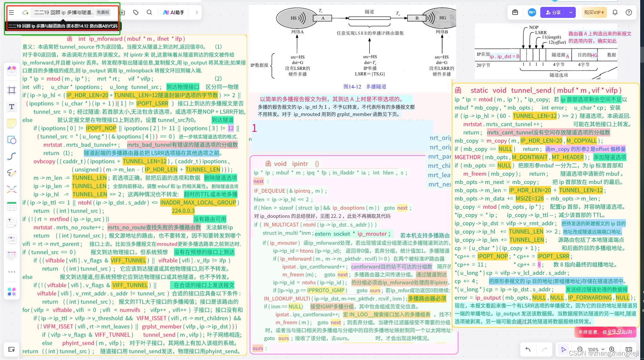The width and height of the screenshot is (644, 360).
Task: Click the MSIZE=128 yellow highlight
Action: point(530,199)
